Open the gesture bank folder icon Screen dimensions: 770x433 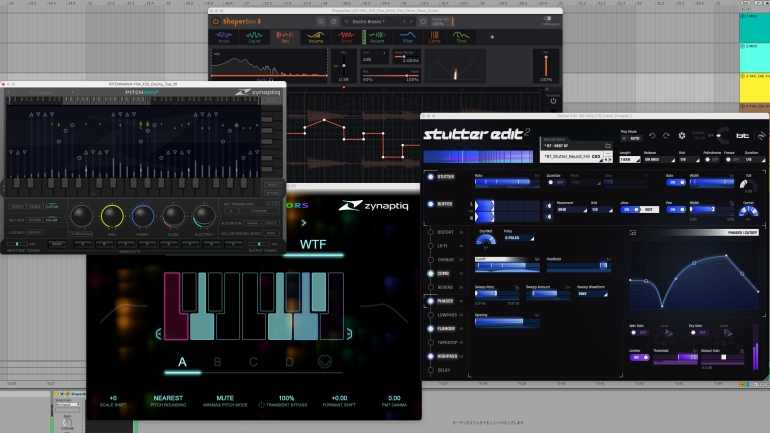608,146
